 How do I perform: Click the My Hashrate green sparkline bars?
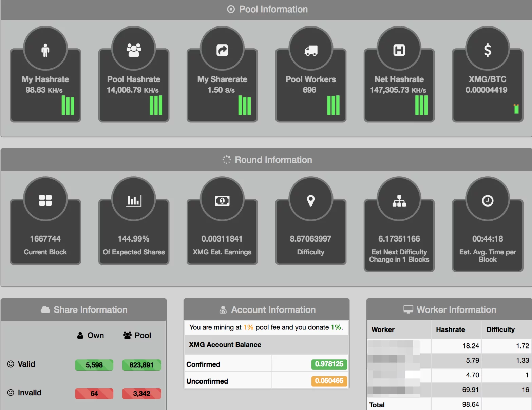68,106
